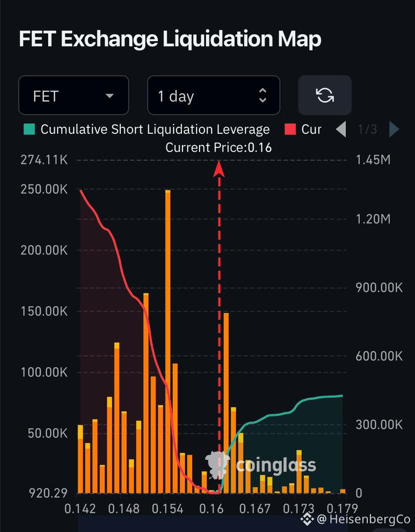The image size is (415, 532).
Task: Click the Binance square logo icon
Action: (308, 519)
